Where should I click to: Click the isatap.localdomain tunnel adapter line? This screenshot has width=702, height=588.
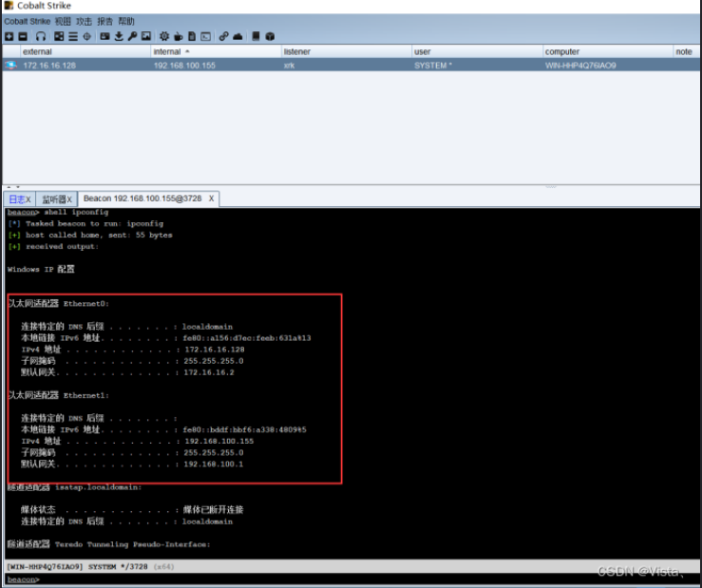[x=74, y=487]
